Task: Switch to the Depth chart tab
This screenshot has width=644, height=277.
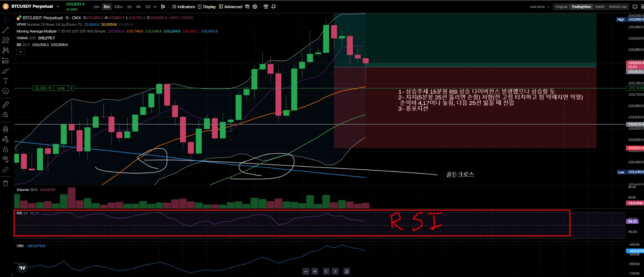Action: 600,7
